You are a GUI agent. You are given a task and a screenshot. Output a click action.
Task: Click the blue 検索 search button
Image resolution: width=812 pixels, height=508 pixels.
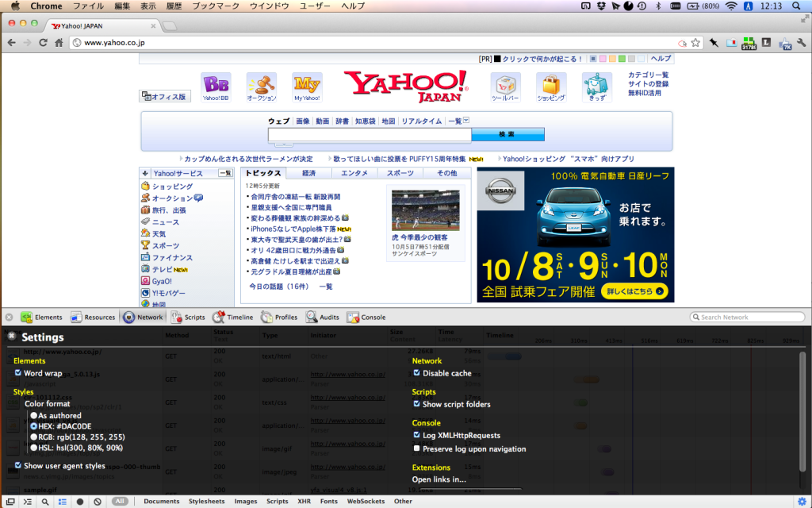coord(507,134)
